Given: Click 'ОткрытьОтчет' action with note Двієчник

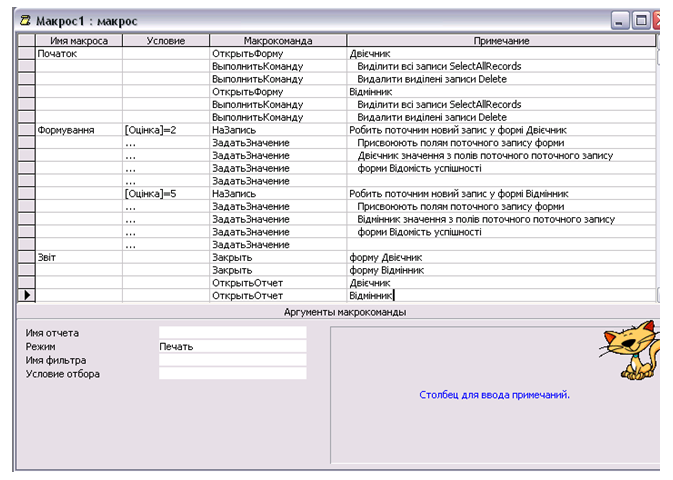Looking at the screenshot, I should click(278, 283).
